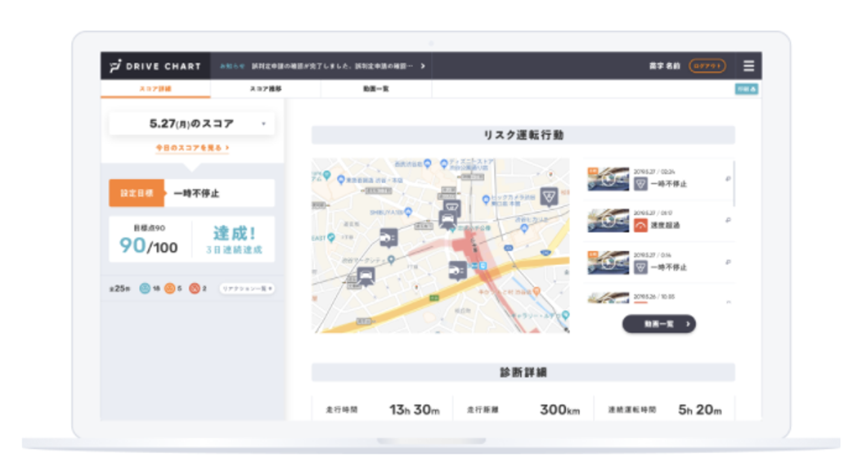The height and width of the screenshot is (473, 868).
Task: Open the hamburger menu
Action: point(748,66)
